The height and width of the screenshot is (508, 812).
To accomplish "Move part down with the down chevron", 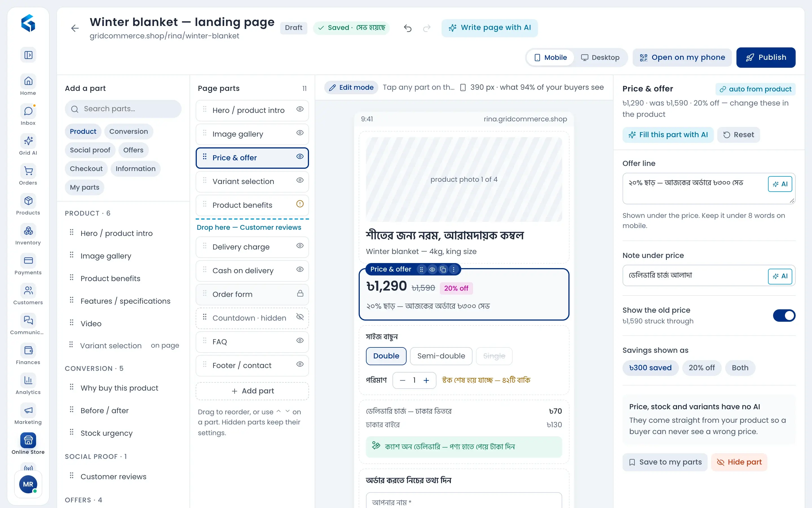I will click(x=288, y=411).
